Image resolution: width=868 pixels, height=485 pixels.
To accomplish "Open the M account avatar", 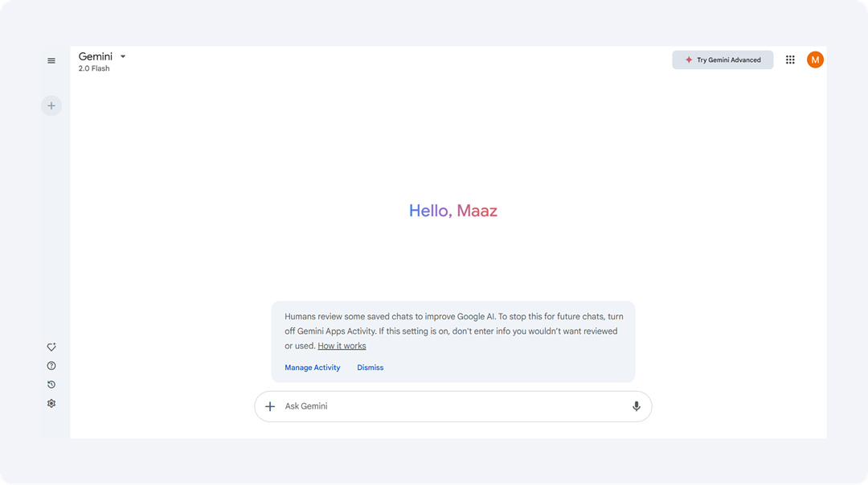I will coord(815,60).
